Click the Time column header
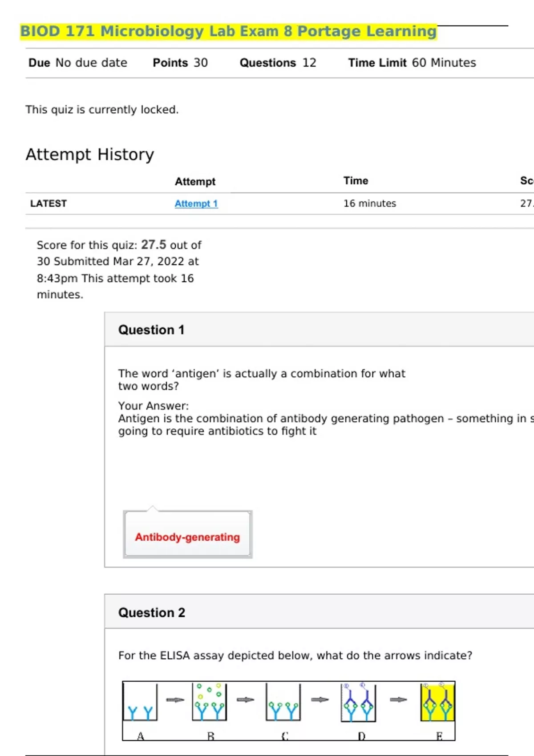The image size is (534, 756). click(x=356, y=181)
